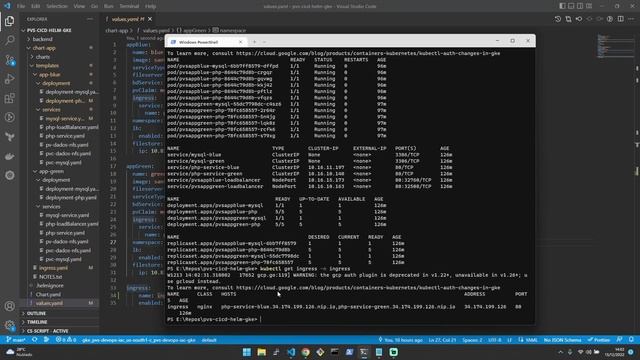Click the open changes icon in editor toolbar
The width and height of the screenshot is (640, 360).
(568, 19)
